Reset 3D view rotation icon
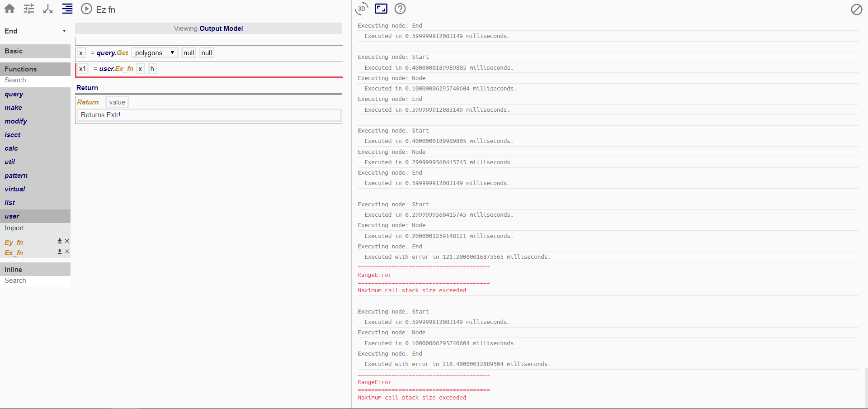Image resolution: width=868 pixels, height=409 pixels. (361, 9)
